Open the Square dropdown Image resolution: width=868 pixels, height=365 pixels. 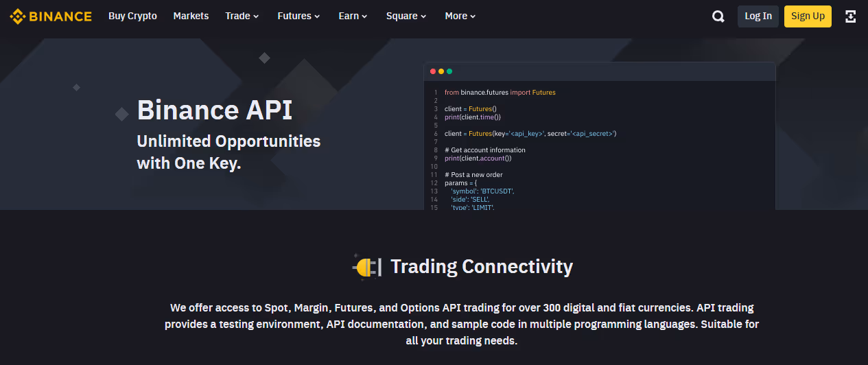point(406,16)
